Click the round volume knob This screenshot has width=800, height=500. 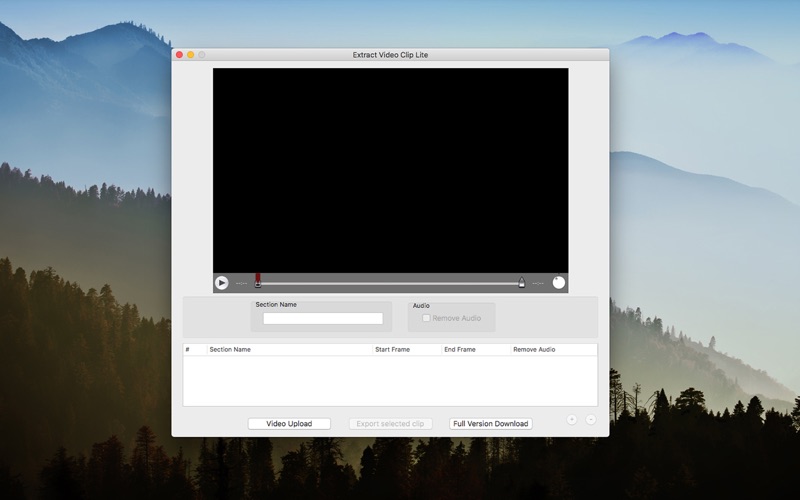[559, 283]
